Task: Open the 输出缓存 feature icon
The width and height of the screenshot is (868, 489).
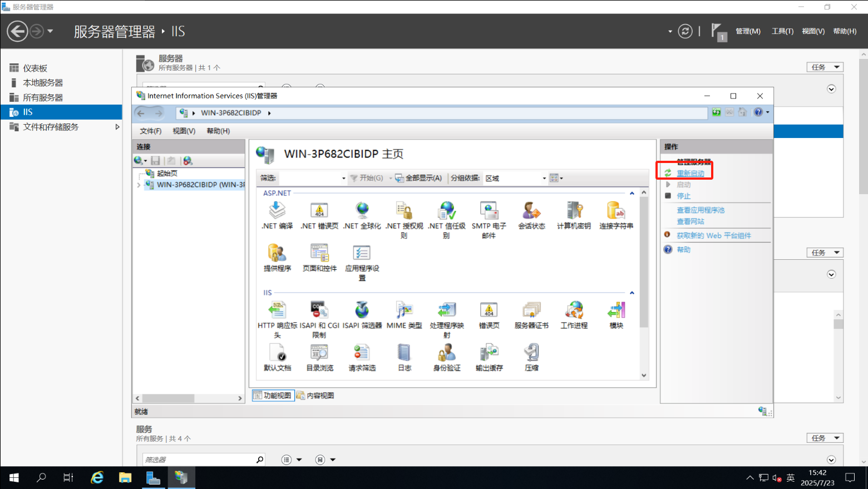Action: click(489, 352)
